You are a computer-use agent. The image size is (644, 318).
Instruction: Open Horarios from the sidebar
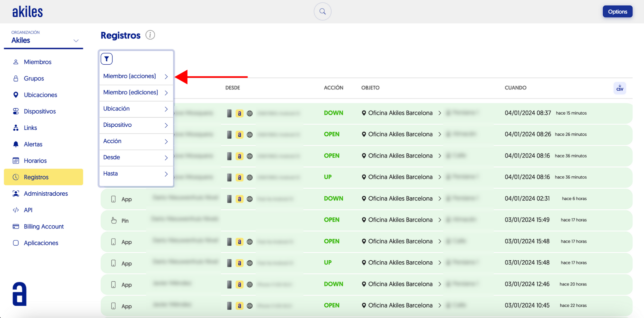tap(35, 161)
